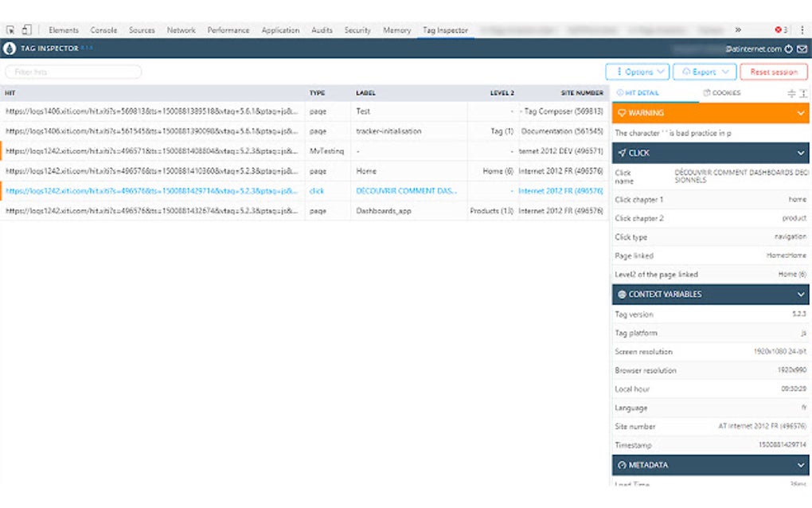This screenshot has height=508, width=812.
Task: Click the collapse-all panels icon near Cookies tab
Action: 792,92
